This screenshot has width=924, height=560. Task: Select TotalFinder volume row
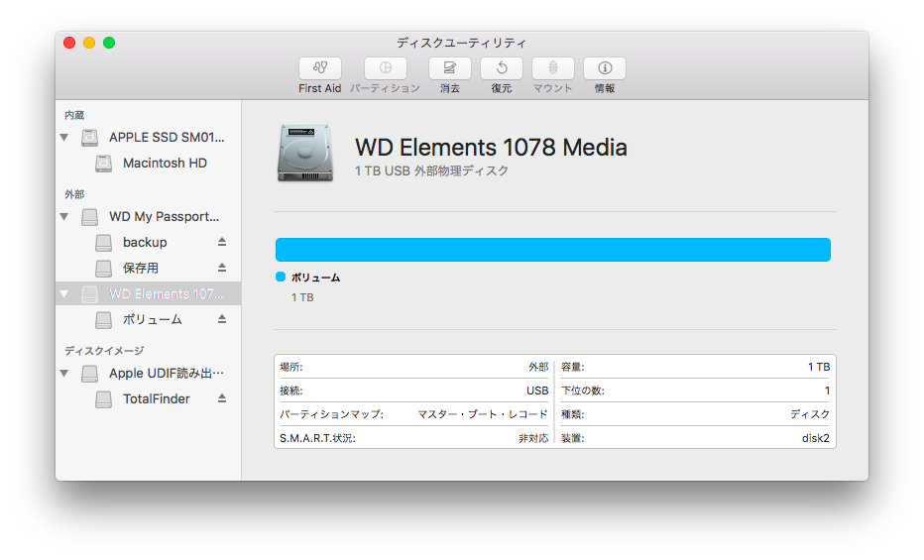point(149,398)
